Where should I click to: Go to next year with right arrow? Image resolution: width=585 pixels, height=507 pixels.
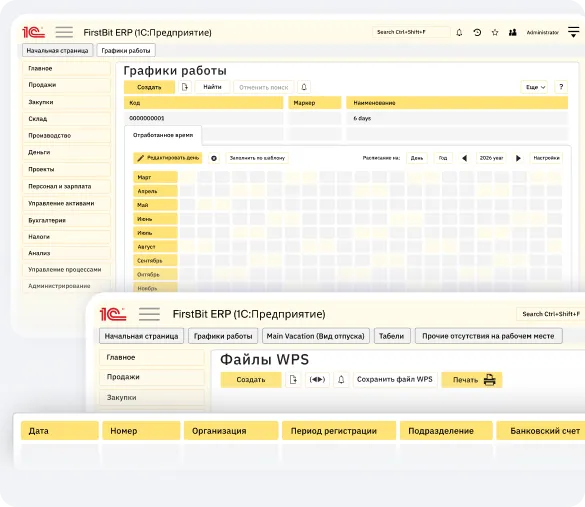tap(518, 158)
